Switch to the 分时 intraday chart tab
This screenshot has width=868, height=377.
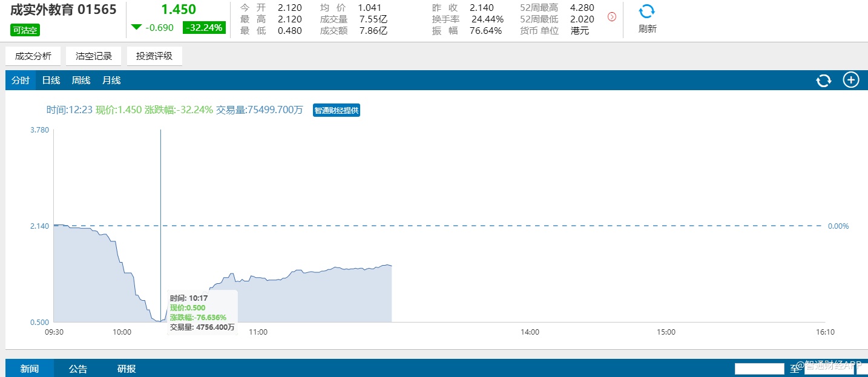point(21,80)
